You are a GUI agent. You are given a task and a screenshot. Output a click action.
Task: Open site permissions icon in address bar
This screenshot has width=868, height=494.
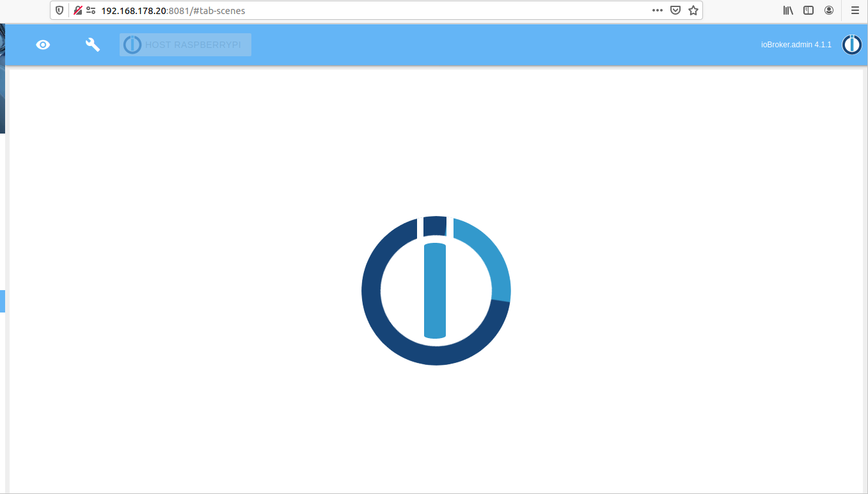coord(91,10)
